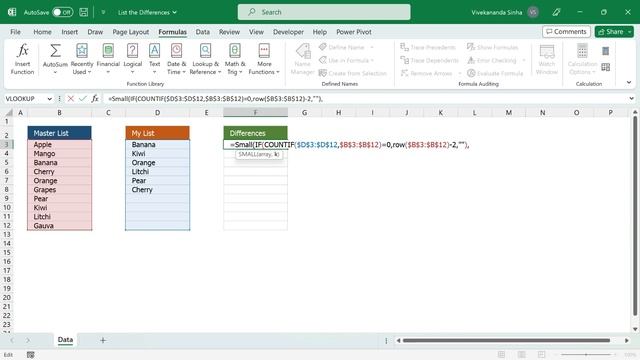Open the Comments pane
Viewport: 640px width, 360px height.
566,32
